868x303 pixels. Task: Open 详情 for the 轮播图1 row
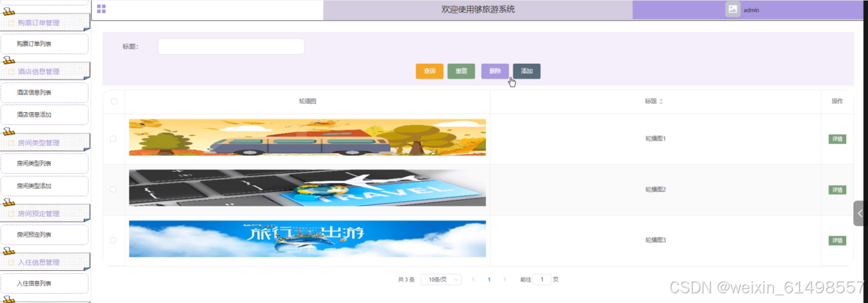click(x=837, y=139)
